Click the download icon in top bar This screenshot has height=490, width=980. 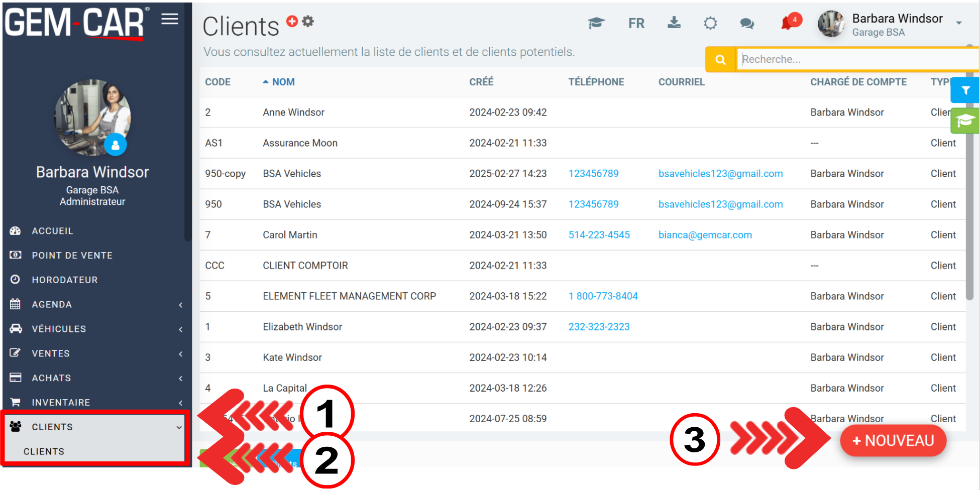tap(674, 23)
